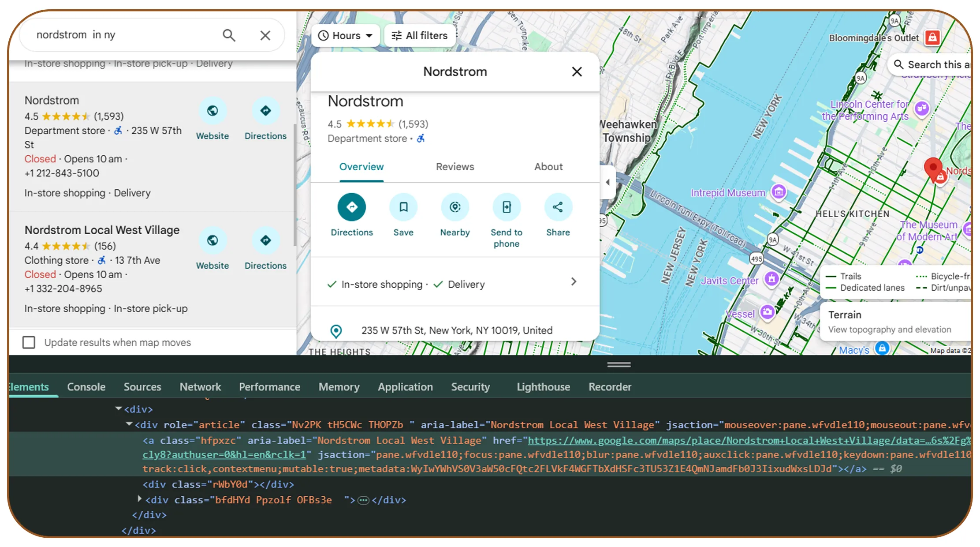Click The Museum of Modern Art label

[x=928, y=231]
